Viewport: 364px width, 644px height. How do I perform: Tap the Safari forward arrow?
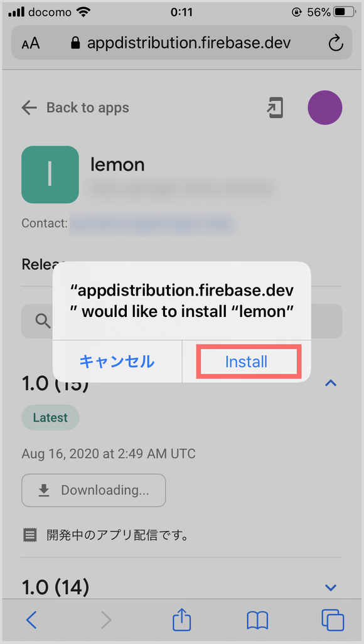click(107, 620)
